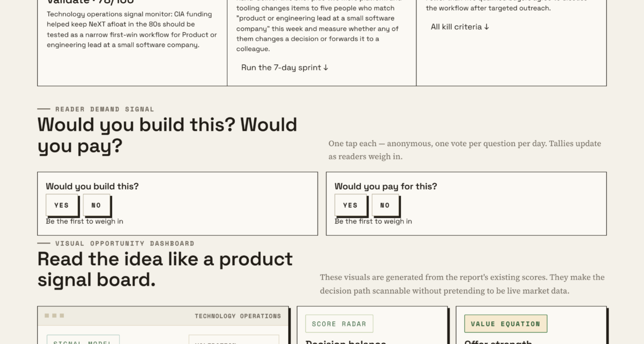The height and width of the screenshot is (344, 644).
Task: Click the TECHNOLOGY OPERATIONS header label
Action: 238,316
